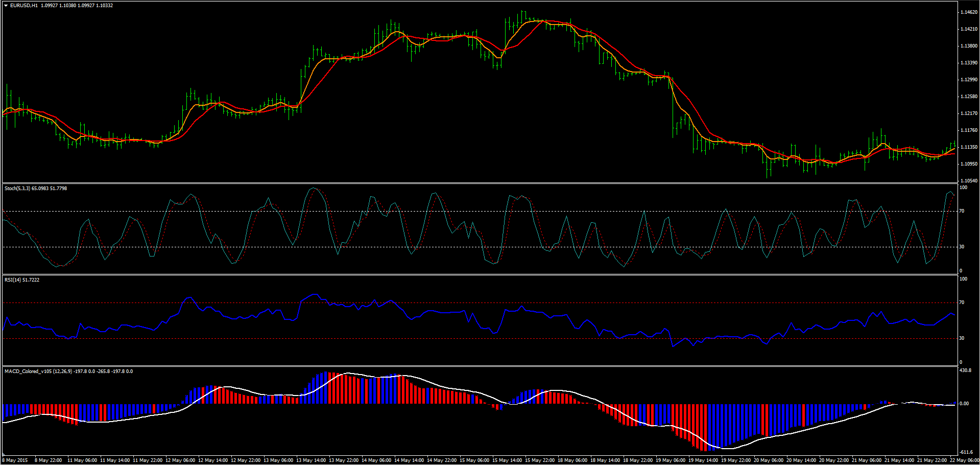Click the RSI scale's 70 level label

pyautogui.click(x=962, y=303)
